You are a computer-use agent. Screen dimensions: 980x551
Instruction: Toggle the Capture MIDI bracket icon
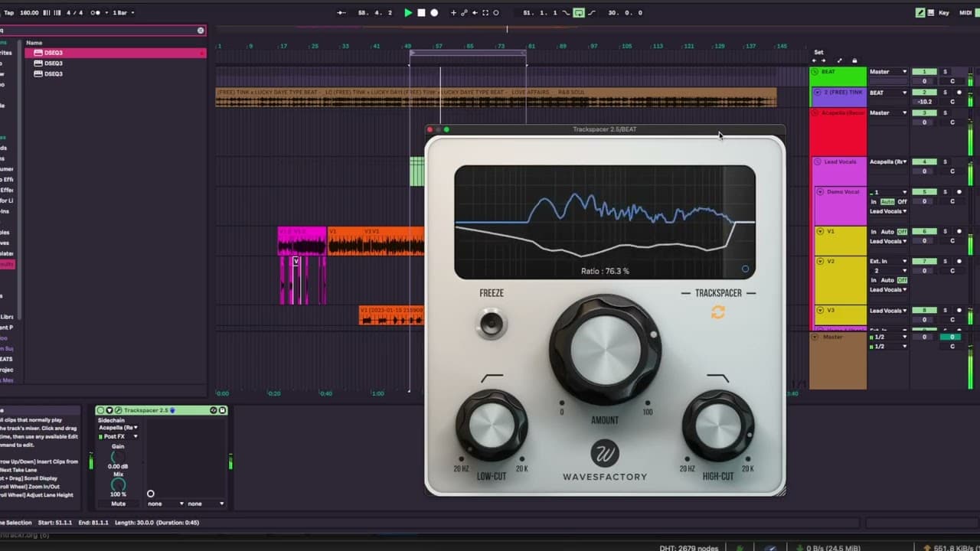(x=485, y=13)
